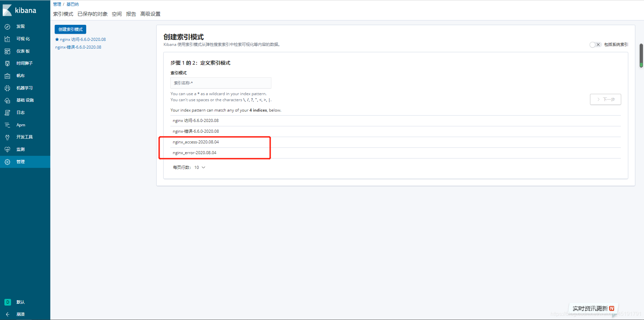Click the page vertical scrollbar
This screenshot has width=644, height=320.
tap(641, 55)
